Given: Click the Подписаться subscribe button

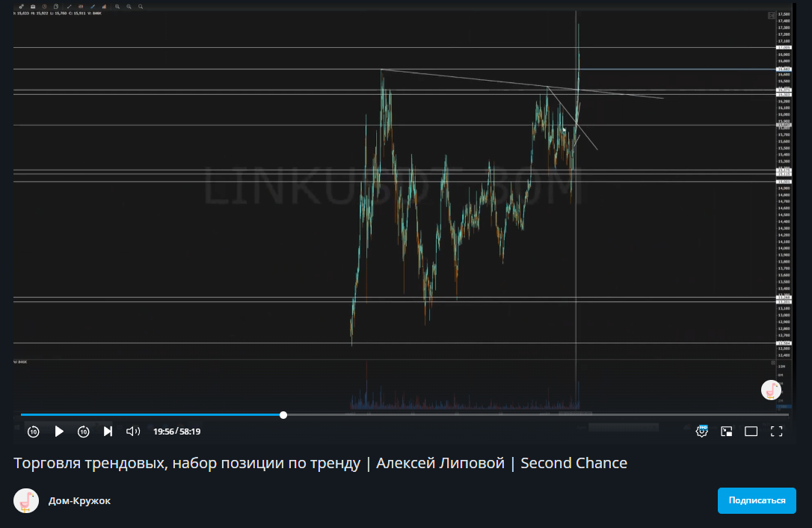Looking at the screenshot, I should [757, 500].
